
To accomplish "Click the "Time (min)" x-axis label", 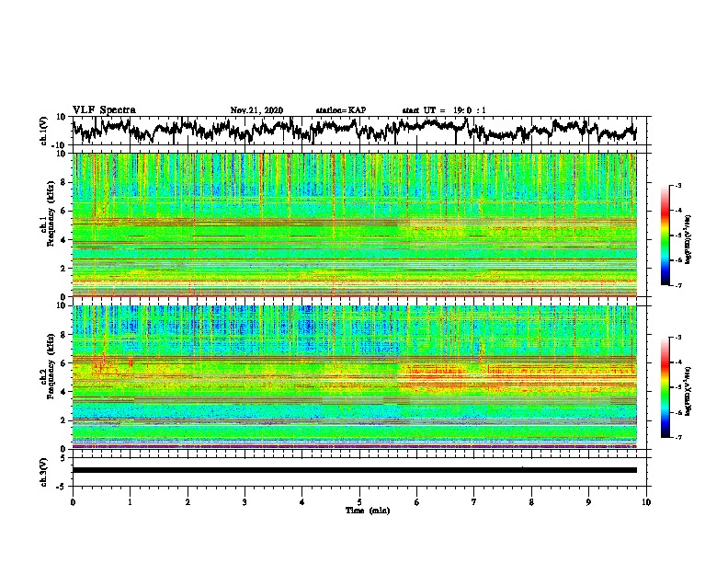I will point(368,511).
